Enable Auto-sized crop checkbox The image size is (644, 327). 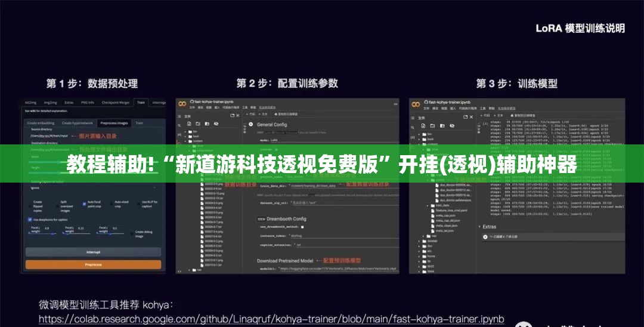pyautogui.click(x=112, y=203)
